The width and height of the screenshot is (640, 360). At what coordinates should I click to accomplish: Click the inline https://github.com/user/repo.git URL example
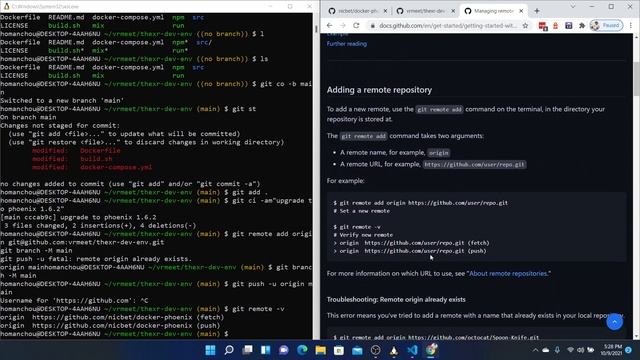pyautogui.click(x=474, y=164)
